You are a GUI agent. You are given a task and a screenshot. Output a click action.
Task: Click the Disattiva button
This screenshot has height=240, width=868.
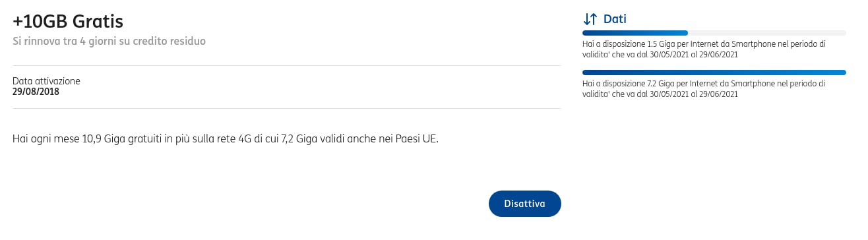(x=524, y=204)
